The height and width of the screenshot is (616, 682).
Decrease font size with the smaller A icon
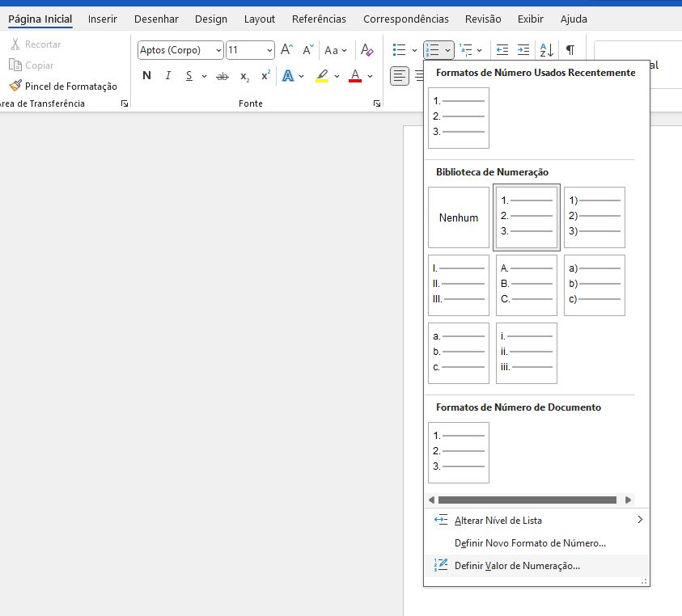(x=308, y=49)
